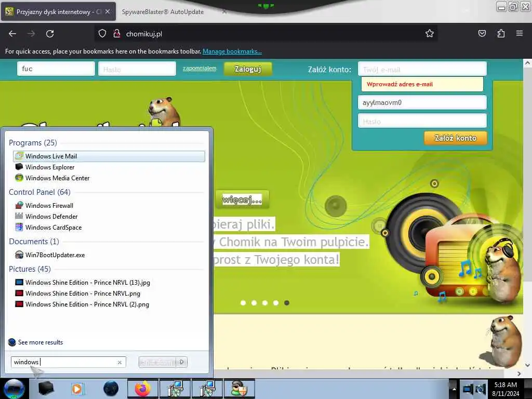Clear start menu search with X
This screenshot has height=399, width=532.
click(x=119, y=362)
